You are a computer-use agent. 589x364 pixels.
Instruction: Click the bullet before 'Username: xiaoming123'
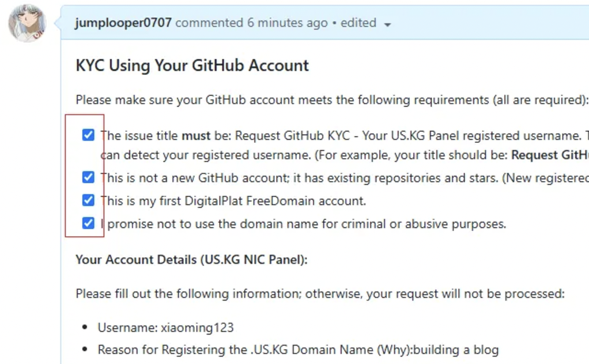tap(85, 328)
